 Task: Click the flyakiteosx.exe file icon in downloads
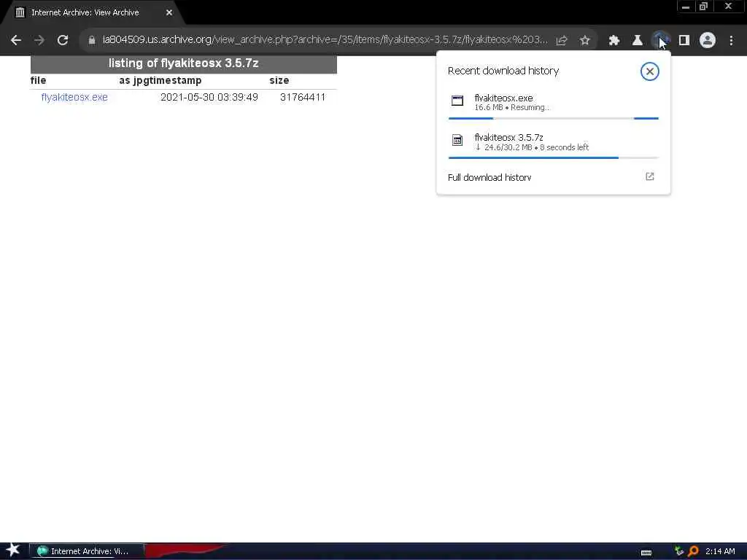pyautogui.click(x=457, y=101)
